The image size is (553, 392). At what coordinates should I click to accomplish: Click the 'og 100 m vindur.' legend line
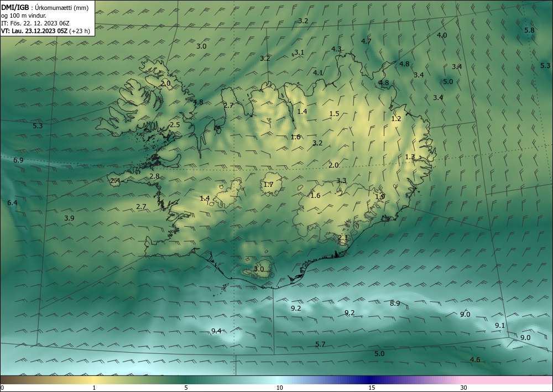[24, 15]
